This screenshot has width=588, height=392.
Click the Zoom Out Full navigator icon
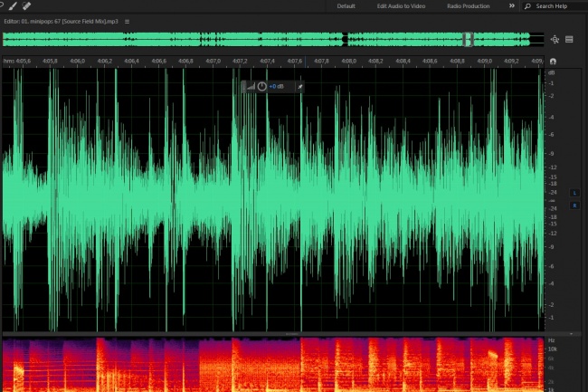555,40
